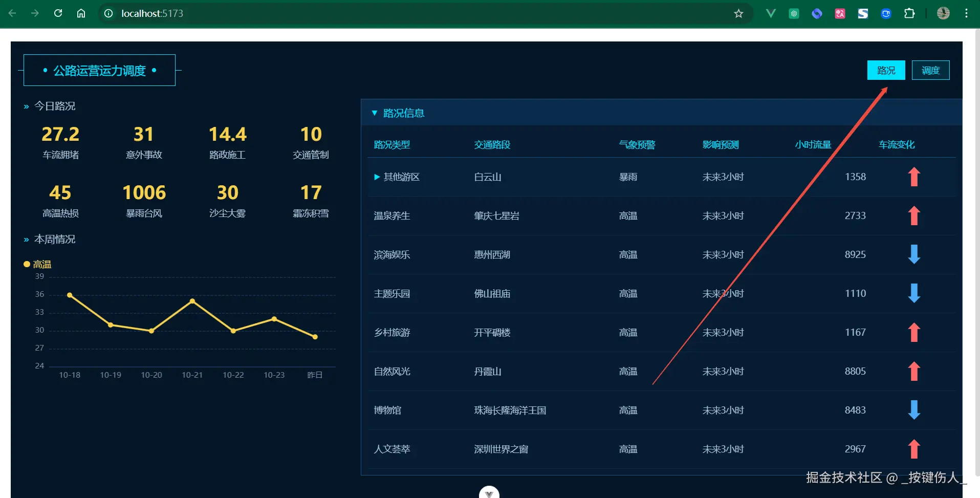
Task: Click the red up arrow in 深圳世界之窗 row
Action: 914,449
